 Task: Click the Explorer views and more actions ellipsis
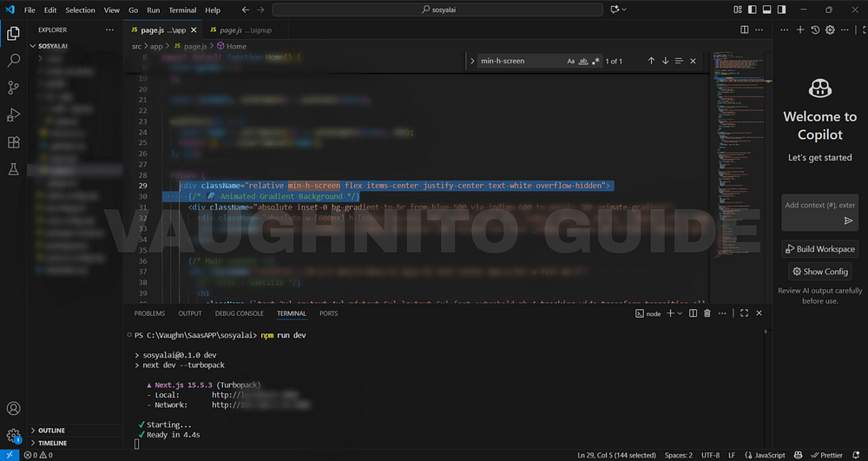[x=109, y=30]
